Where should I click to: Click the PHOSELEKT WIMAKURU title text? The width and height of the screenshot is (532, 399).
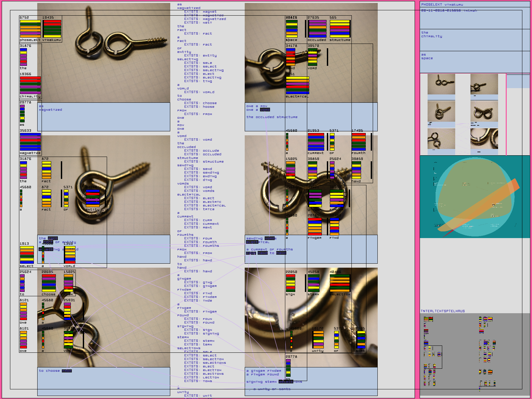click(442, 5)
